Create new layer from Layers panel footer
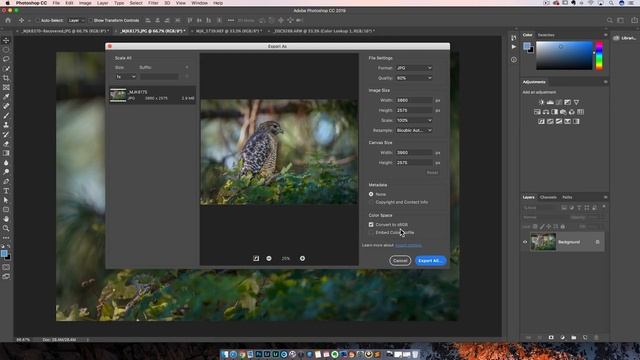 [585, 338]
